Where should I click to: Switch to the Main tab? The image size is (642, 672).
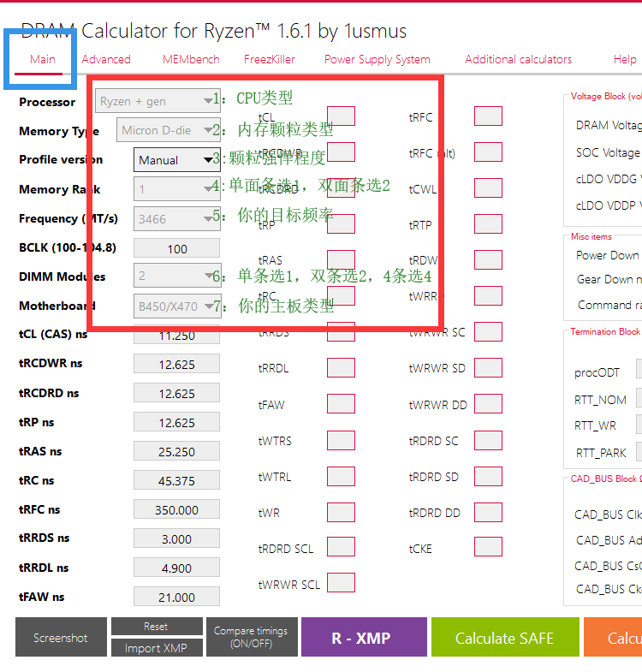pos(43,59)
